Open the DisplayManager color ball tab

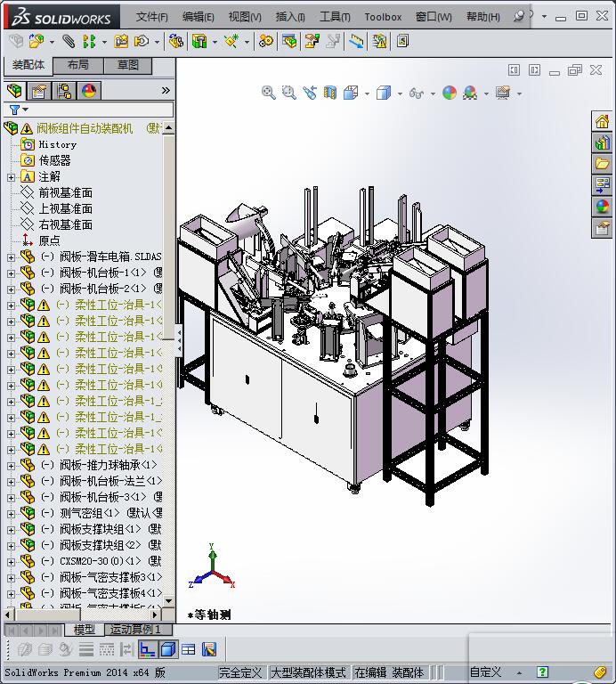pyautogui.click(x=89, y=91)
